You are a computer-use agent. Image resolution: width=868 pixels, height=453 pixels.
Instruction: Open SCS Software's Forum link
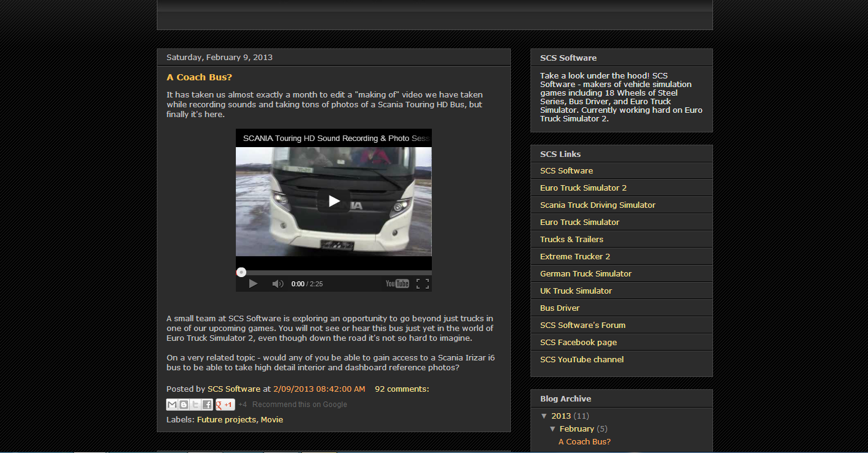583,325
